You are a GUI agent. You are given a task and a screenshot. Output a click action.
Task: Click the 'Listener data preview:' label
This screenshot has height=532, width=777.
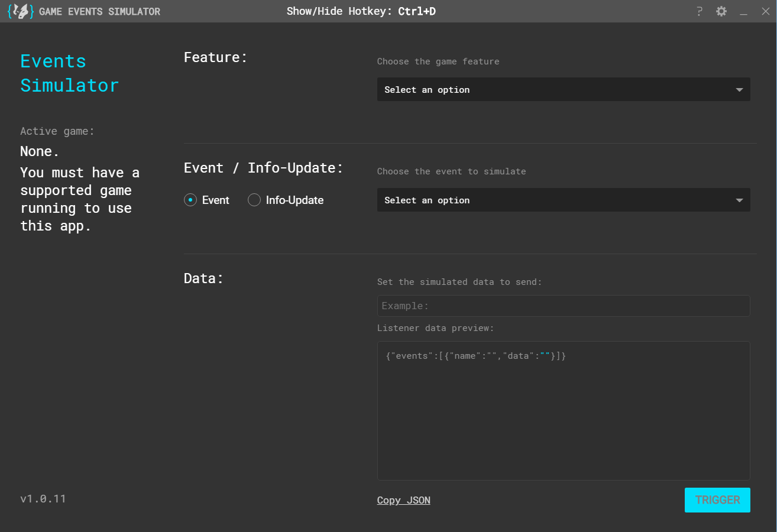tap(436, 328)
